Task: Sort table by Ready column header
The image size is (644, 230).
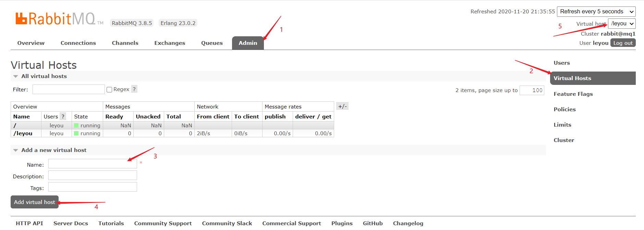Action: click(x=114, y=116)
